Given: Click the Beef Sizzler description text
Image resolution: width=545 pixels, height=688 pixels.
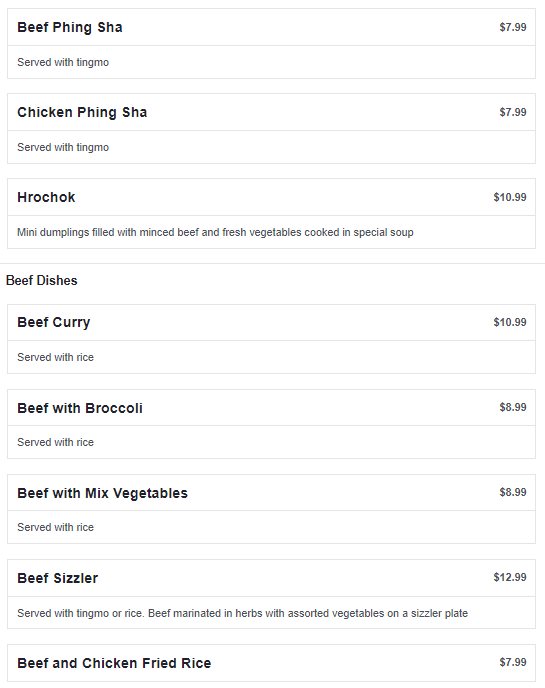Looking at the screenshot, I should pyautogui.click(x=242, y=613).
